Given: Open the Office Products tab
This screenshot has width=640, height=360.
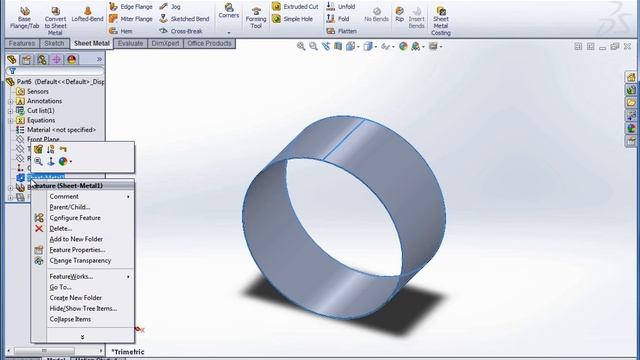Looking at the screenshot, I should pos(209,43).
